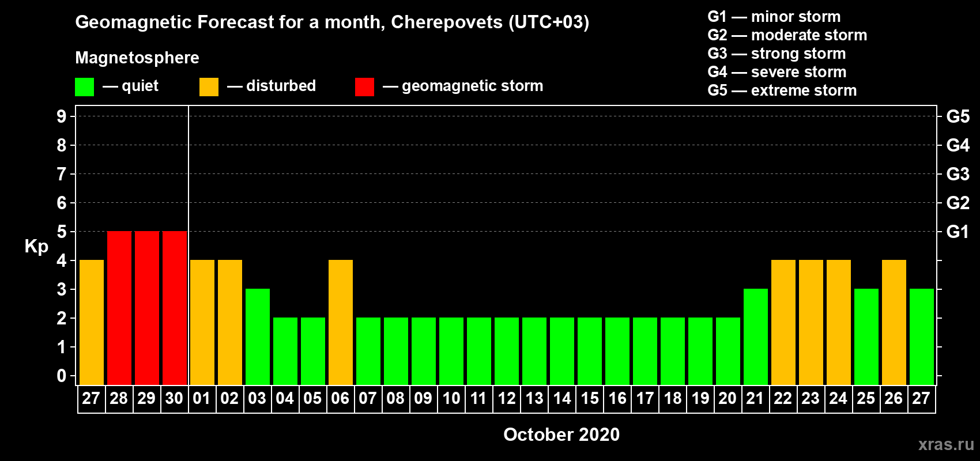
Task: Click the 'G2 — moderate storm' legend line
Action: click(x=787, y=35)
